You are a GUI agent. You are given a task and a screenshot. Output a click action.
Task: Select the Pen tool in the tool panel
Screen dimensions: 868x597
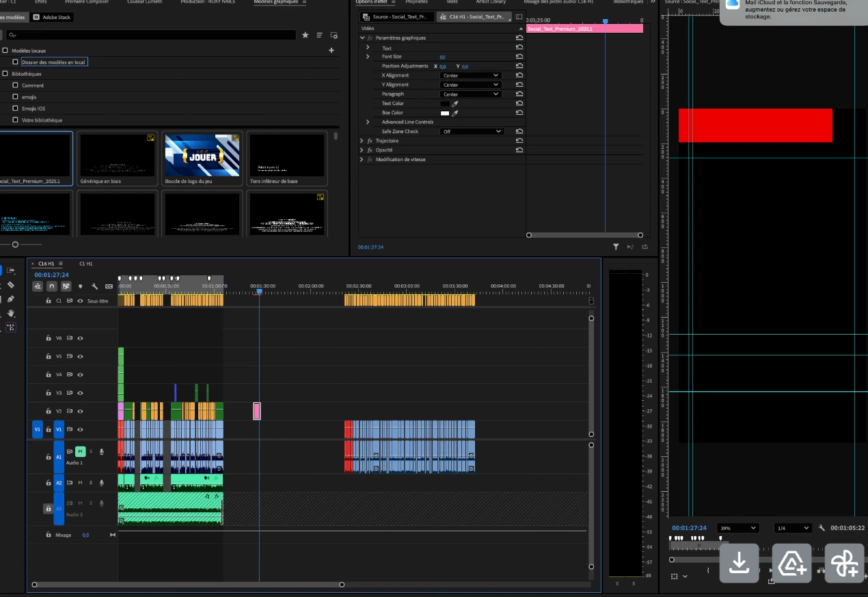pyautogui.click(x=11, y=299)
